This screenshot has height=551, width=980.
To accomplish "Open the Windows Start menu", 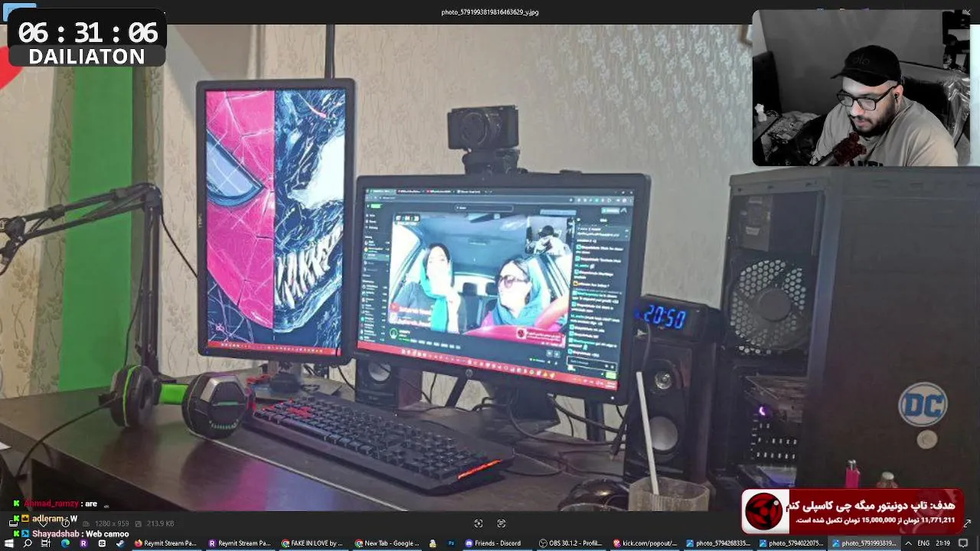I will click(x=9, y=543).
